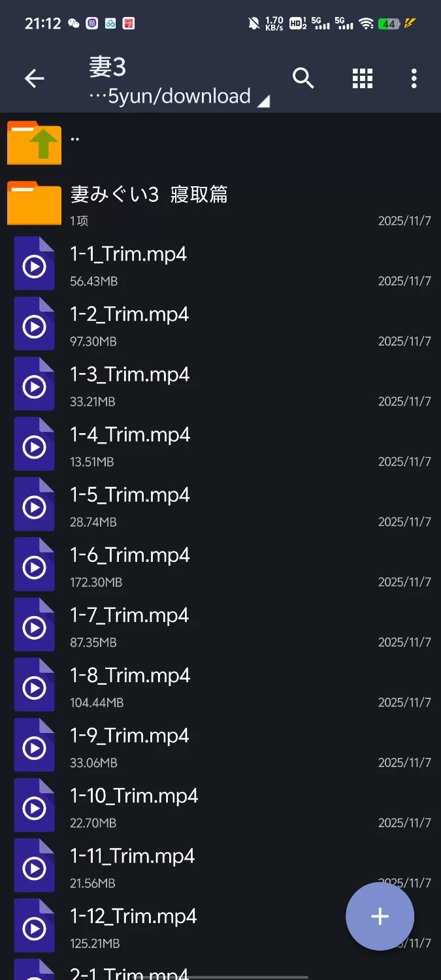This screenshot has width=441, height=980.
Task: Tap video icon of 1-6_Trim.mp4
Action: (34, 567)
